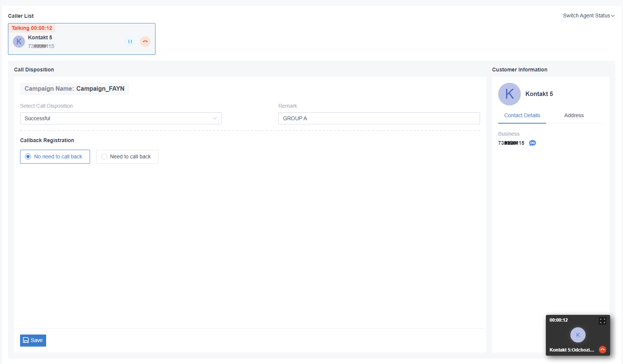
Task: Switch to Address tab
Action: (x=574, y=115)
